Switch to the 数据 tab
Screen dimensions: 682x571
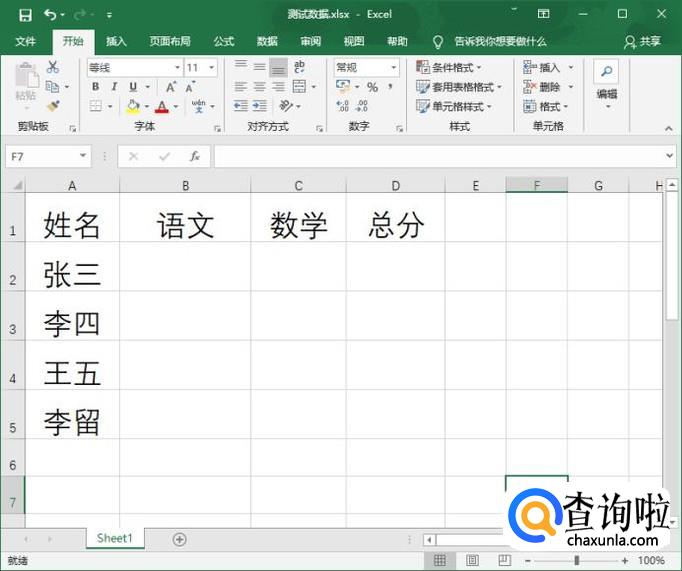coord(267,41)
